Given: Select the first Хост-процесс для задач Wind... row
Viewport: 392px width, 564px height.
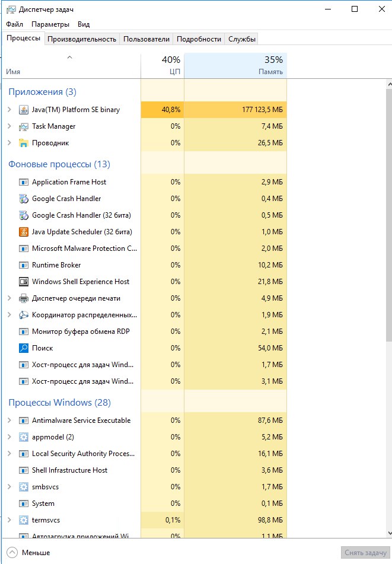Looking at the screenshot, I should point(145,365).
